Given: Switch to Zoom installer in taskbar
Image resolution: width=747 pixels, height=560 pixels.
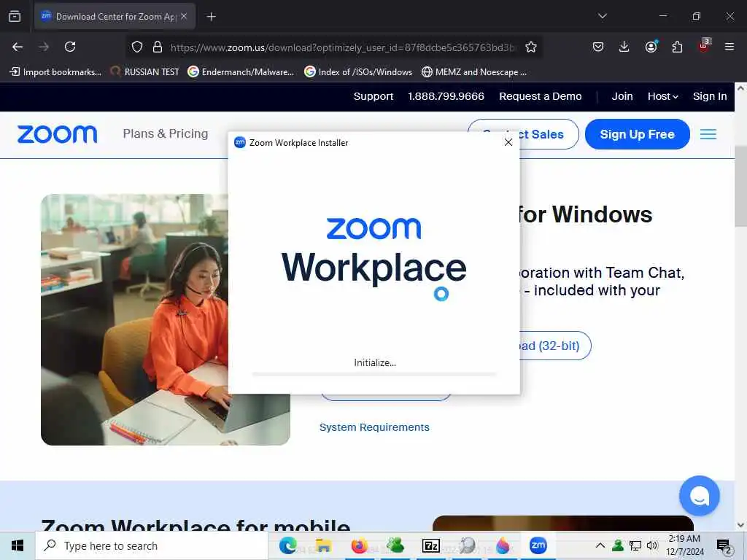Looking at the screenshot, I should tap(538, 545).
